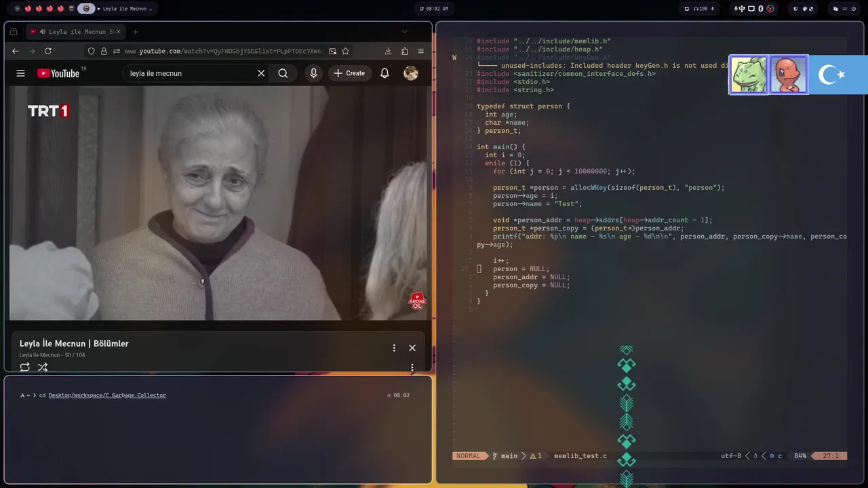This screenshot has height=488, width=868.
Task: Click the crescent star flag image
Action: coord(838,75)
